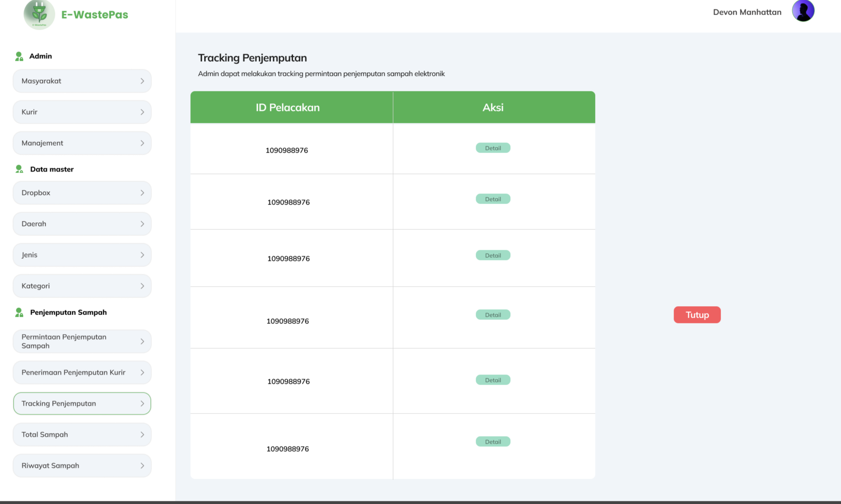Click Detail button in first table row
The width and height of the screenshot is (841, 504).
[493, 148]
